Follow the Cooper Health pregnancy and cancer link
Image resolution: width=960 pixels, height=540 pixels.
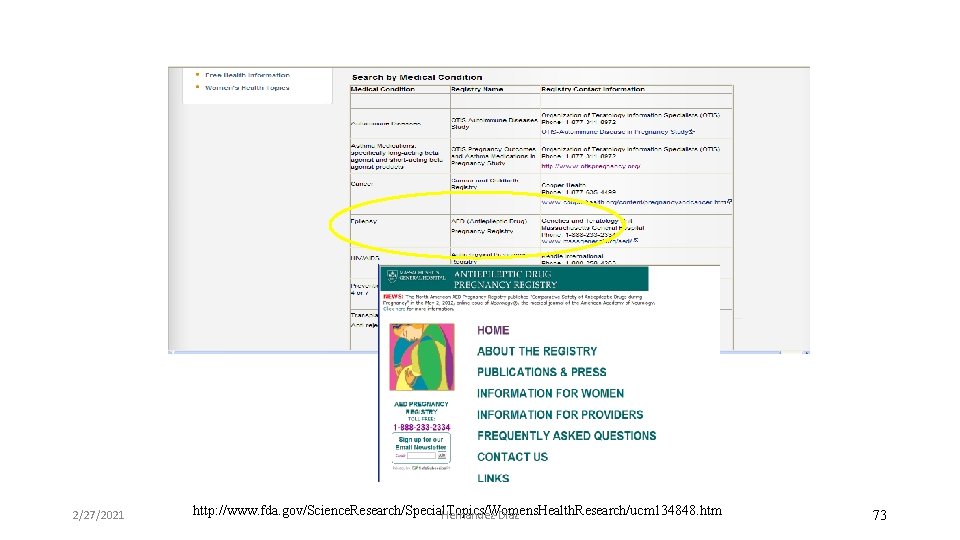click(636, 202)
